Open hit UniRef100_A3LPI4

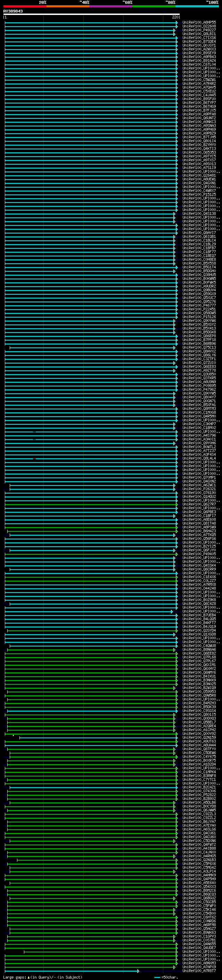point(199,871)
